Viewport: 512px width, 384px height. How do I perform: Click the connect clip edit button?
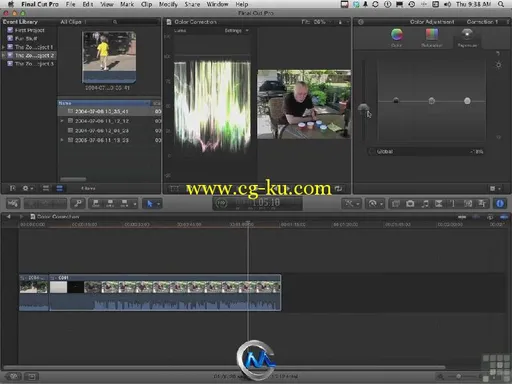pyautogui.click(x=96, y=203)
